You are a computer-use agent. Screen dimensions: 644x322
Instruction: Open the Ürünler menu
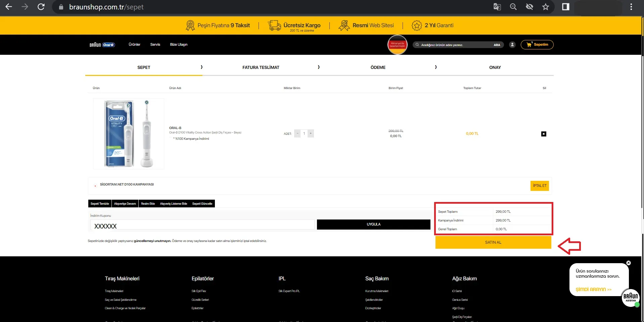click(x=134, y=44)
